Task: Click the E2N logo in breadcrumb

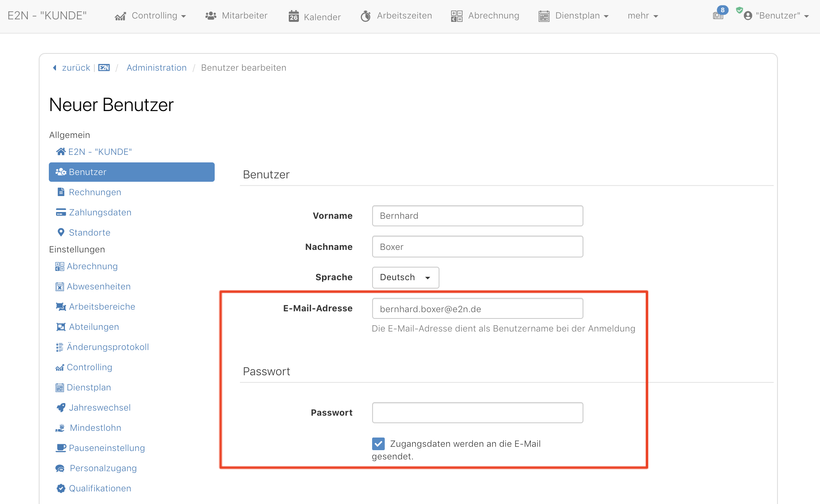Action: click(104, 68)
